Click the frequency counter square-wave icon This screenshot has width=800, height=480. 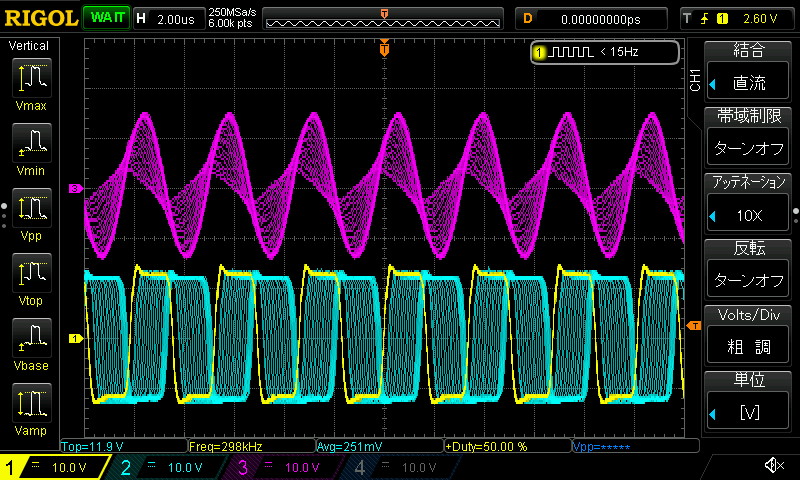572,52
